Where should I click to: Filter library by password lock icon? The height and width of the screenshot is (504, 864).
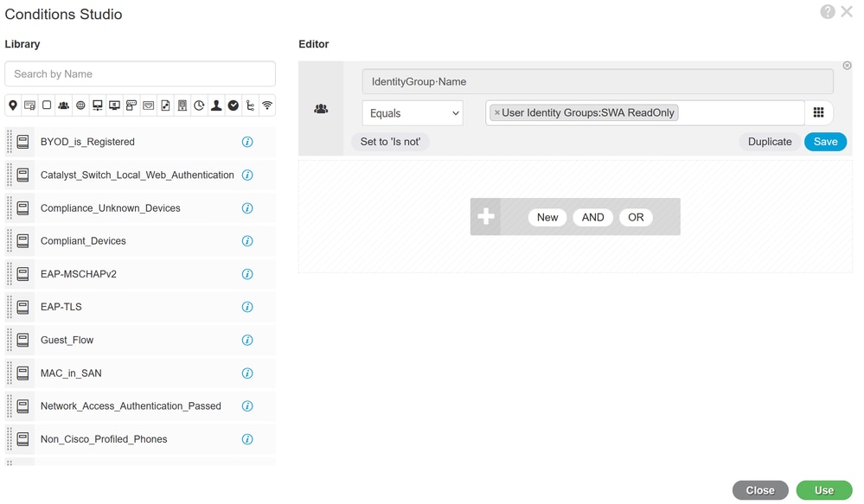(131, 105)
